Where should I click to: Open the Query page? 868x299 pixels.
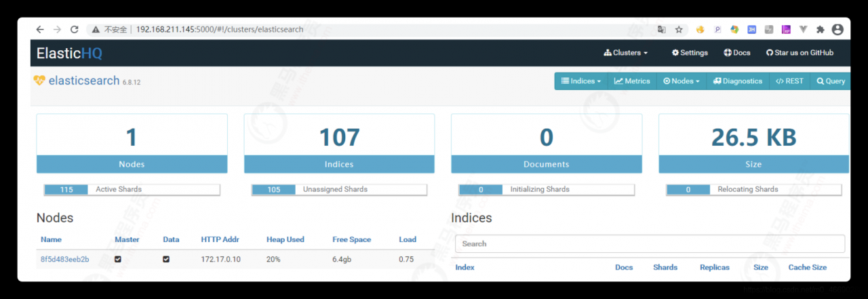[x=831, y=81]
